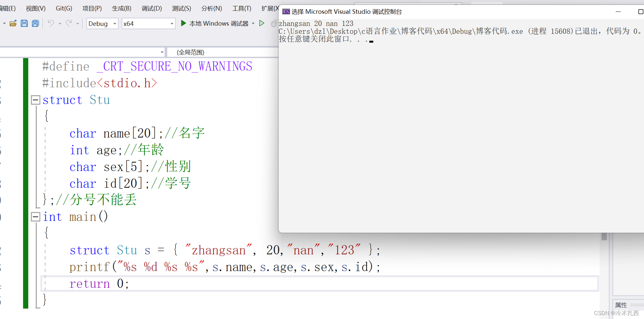Click the redo arrow icon
This screenshot has height=319, width=644.
click(x=69, y=23)
